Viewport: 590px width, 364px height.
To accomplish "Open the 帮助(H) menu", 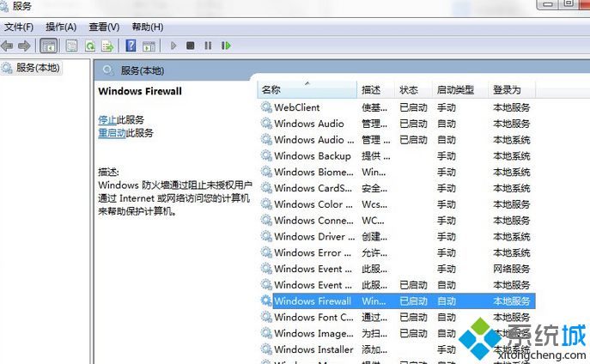I will point(148,27).
